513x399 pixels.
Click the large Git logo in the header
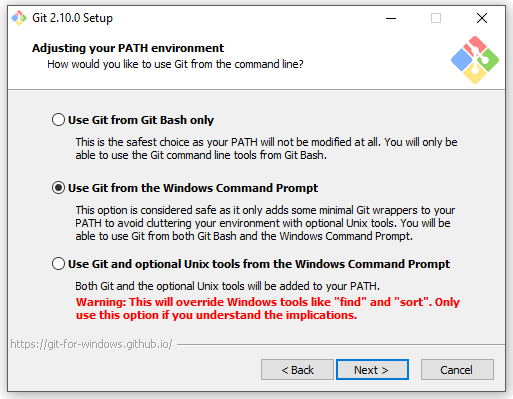475,60
